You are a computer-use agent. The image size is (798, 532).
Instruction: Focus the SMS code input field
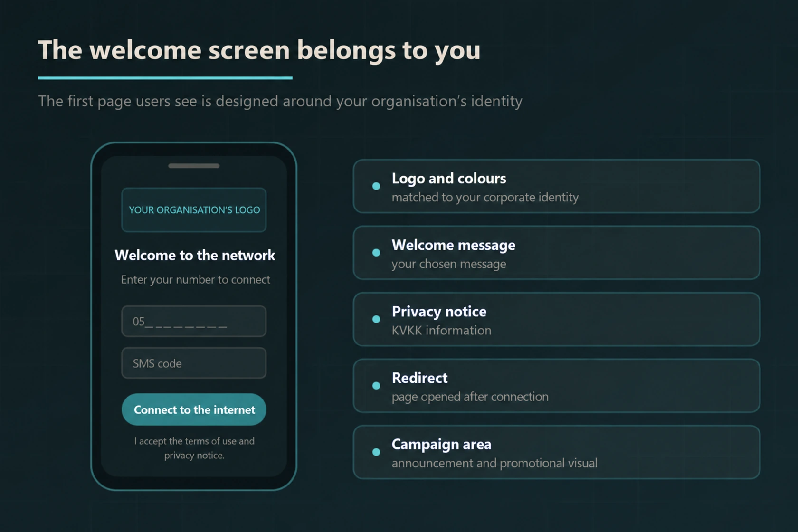coord(194,363)
